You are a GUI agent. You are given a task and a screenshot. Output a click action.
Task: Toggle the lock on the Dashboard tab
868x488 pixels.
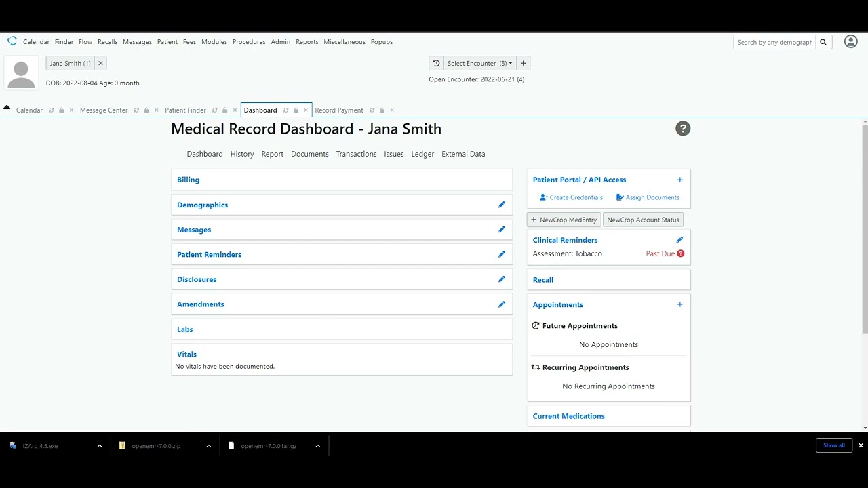(x=296, y=110)
